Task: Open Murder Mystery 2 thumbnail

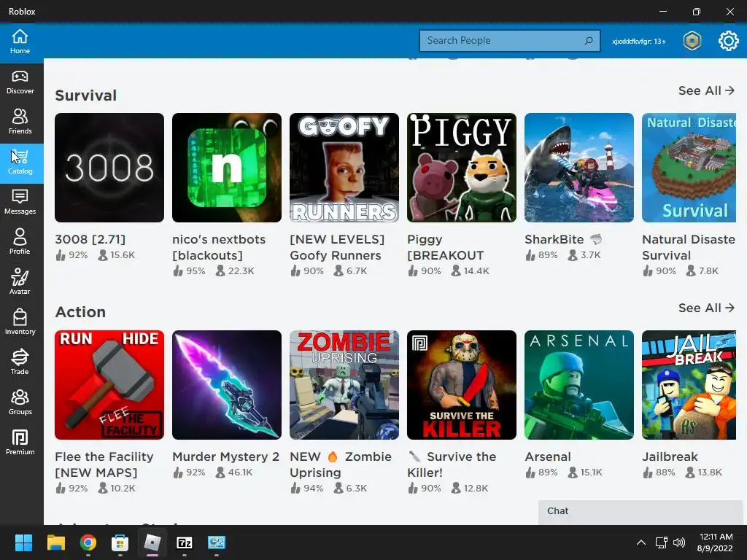Action: [x=227, y=385]
